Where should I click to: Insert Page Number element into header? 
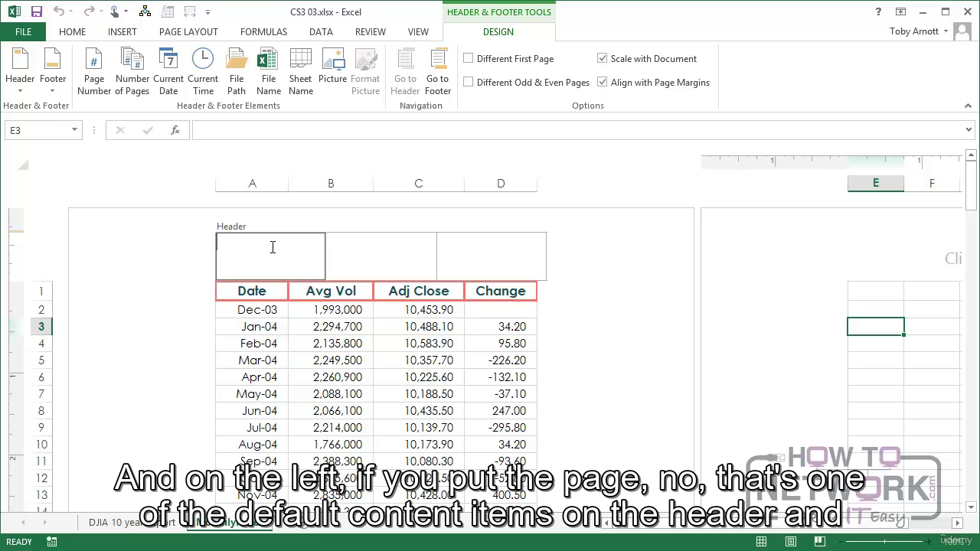[x=94, y=71]
